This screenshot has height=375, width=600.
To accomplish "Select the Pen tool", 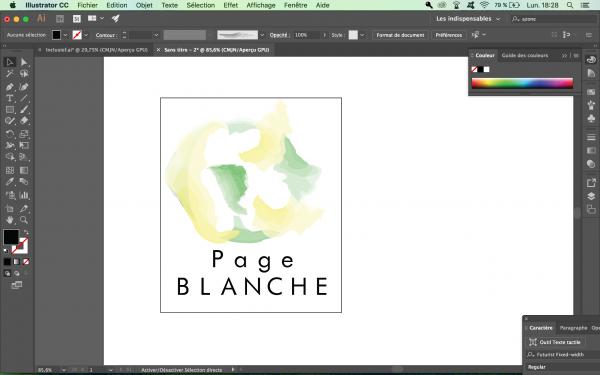I will pyautogui.click(x=10, y=87).
